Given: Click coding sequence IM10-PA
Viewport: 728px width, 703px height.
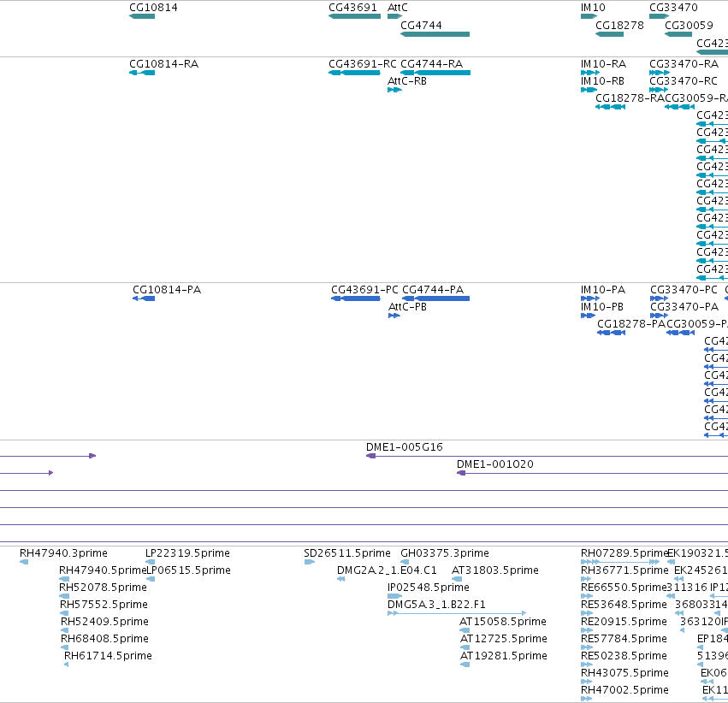Looking at the screenshot, I should click(x=590, y=298).
